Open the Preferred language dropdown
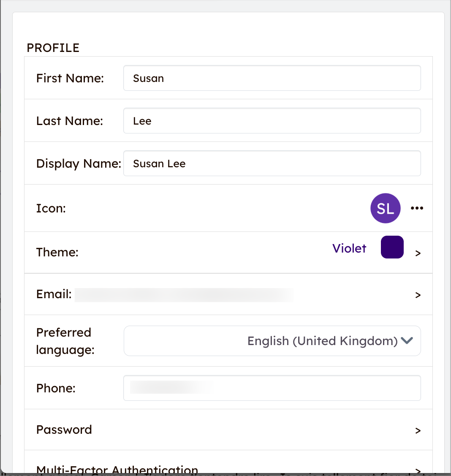This screenshot has width=451, height=476. coord(272,341)
